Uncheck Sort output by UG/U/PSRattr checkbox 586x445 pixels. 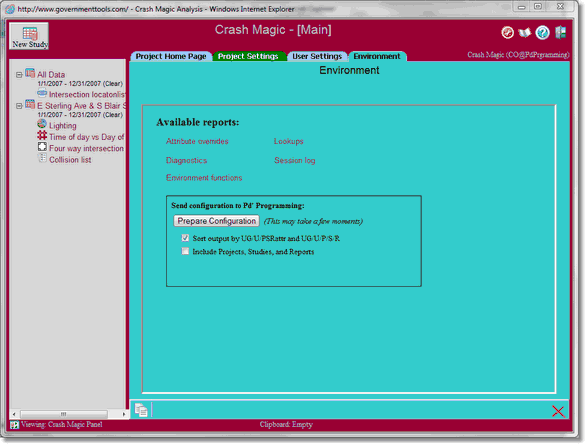[x=185, y=238]
